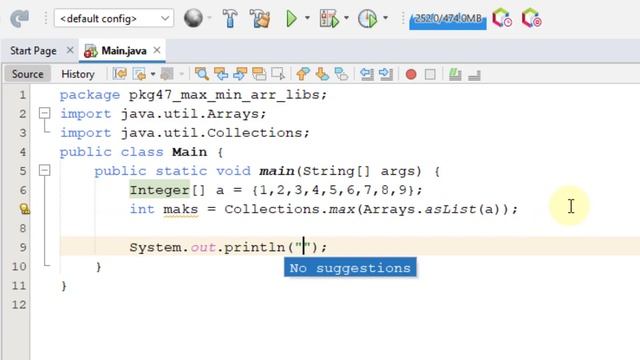Click the Comment code icon
The height and width of the screenshot is (360, 640).
(x=455, y=74)
